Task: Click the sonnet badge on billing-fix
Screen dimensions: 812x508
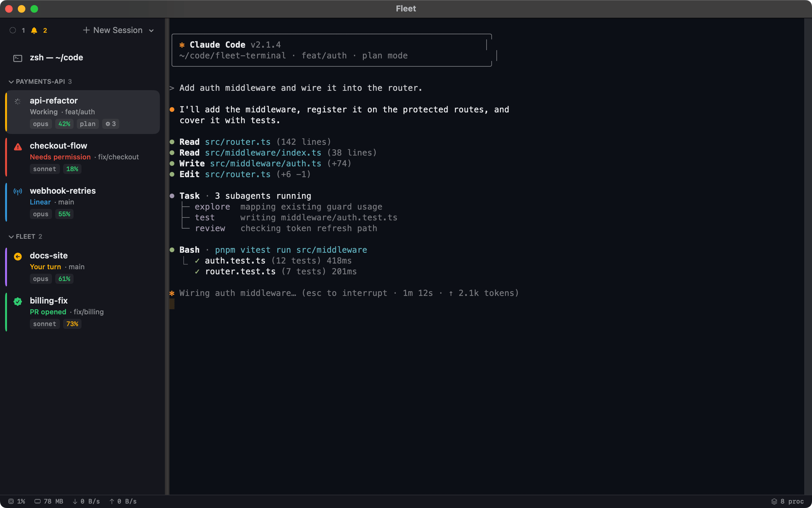Action: [x=45, y=324]
